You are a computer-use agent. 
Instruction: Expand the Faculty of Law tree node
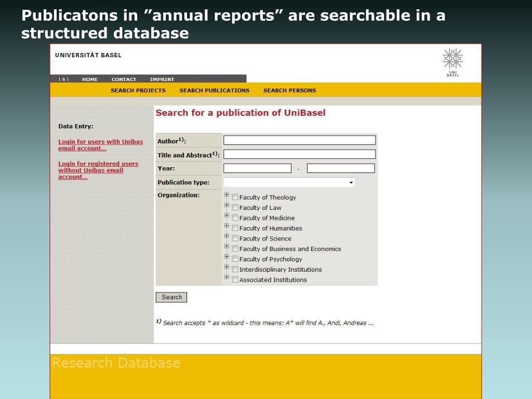pyautogui.click(x=227, y=205)
